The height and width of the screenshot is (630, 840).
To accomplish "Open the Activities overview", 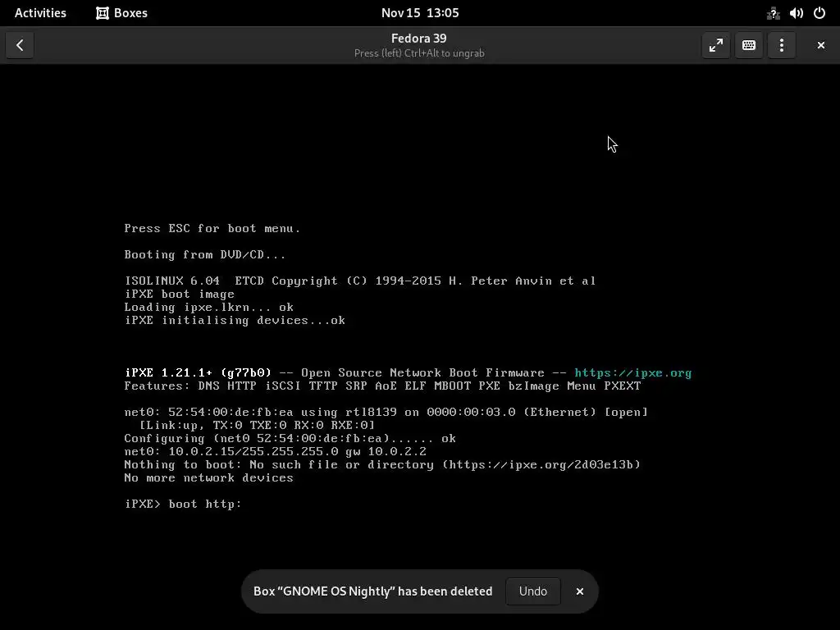I will tap(40, 13).
